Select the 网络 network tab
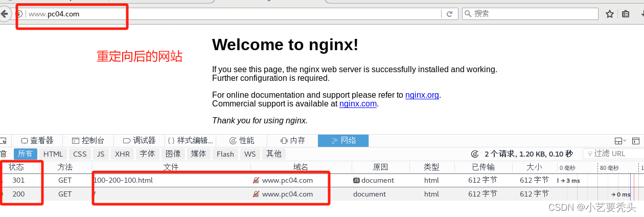Image resolution: width=644 pixels, height=217 pixels. click(343, 140)
